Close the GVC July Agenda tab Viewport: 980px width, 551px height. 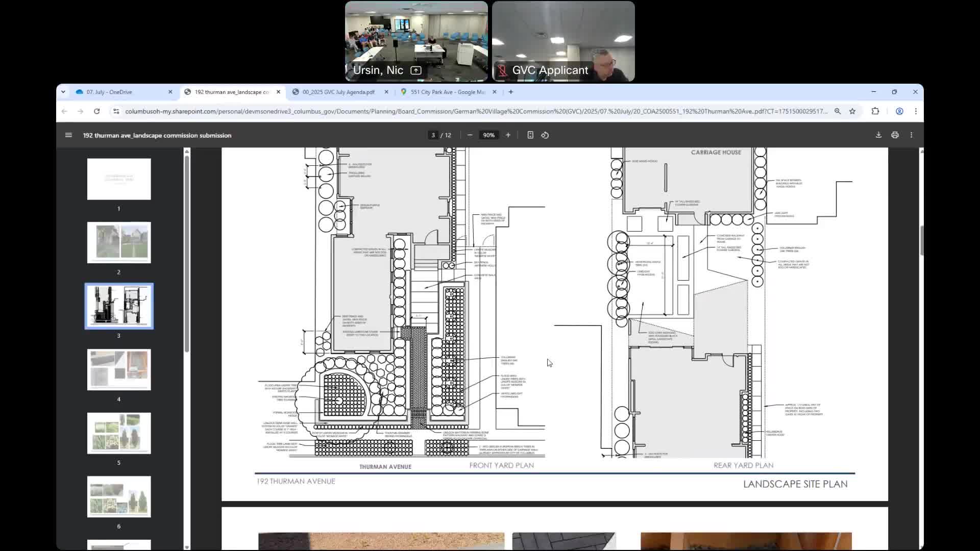[386, 92]
